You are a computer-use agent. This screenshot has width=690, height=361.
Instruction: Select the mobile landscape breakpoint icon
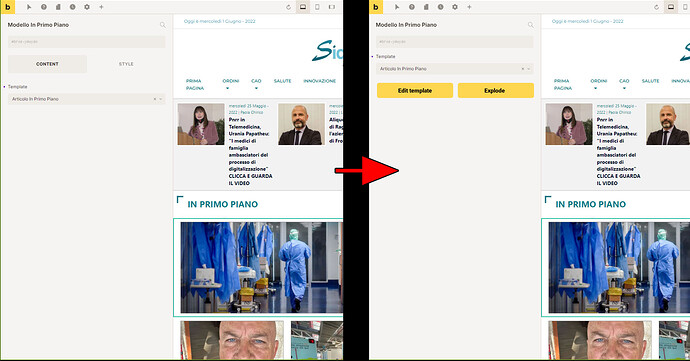click(x=332, y=7)
